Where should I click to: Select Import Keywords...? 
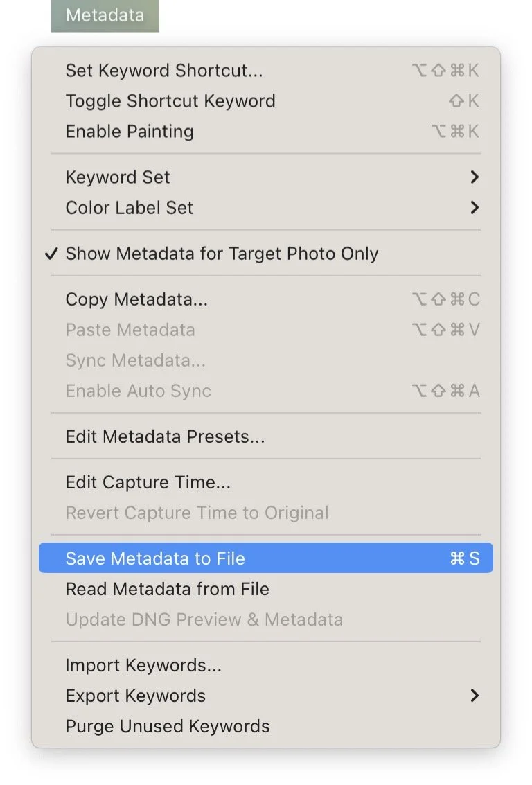(143, 665)
